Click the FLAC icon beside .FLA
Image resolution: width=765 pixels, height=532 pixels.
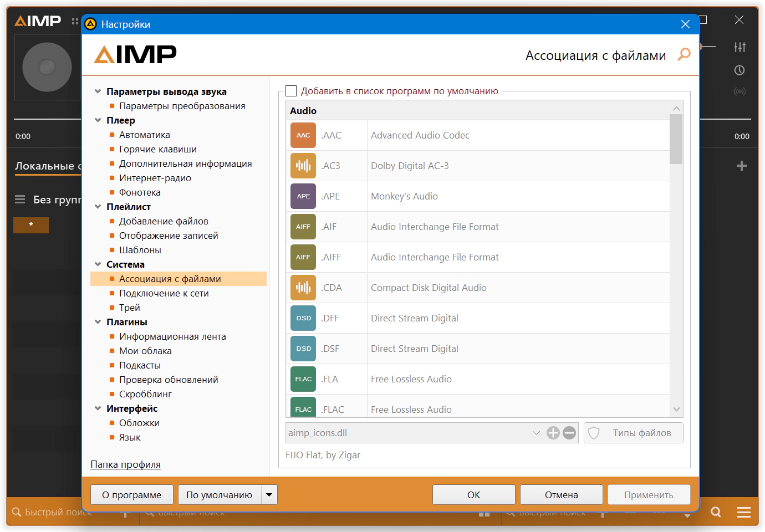(303, 379)
